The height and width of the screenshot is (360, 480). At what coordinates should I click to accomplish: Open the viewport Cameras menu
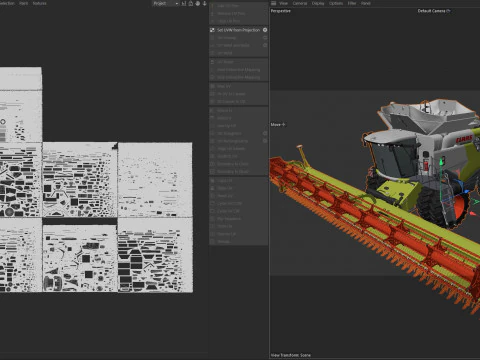[300, 3]
